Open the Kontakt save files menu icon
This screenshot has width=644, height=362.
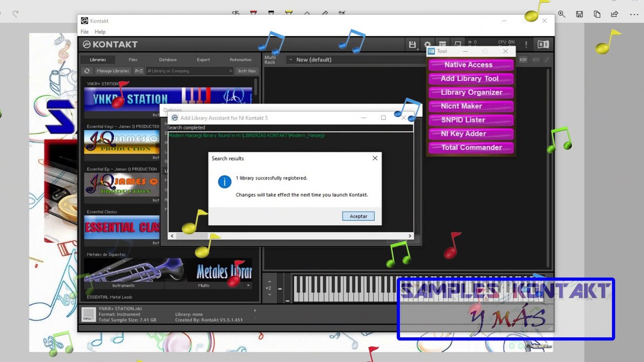[413, 45]
